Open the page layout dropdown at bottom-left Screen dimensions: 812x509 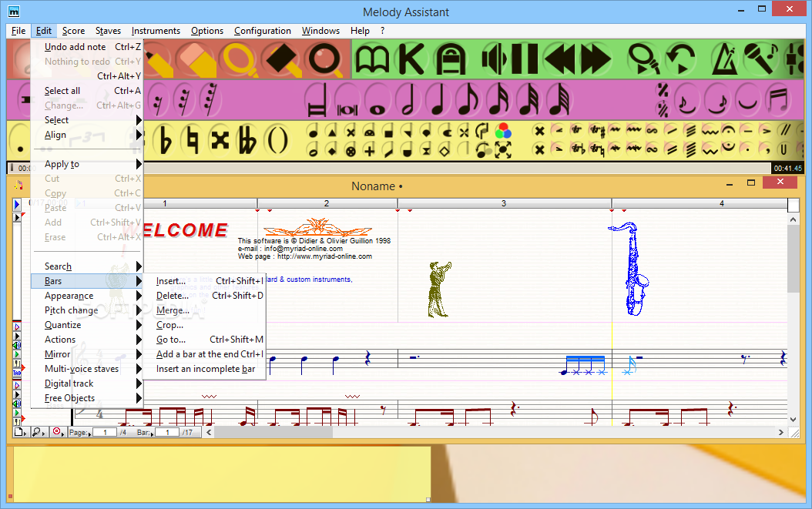click(20, 432)
